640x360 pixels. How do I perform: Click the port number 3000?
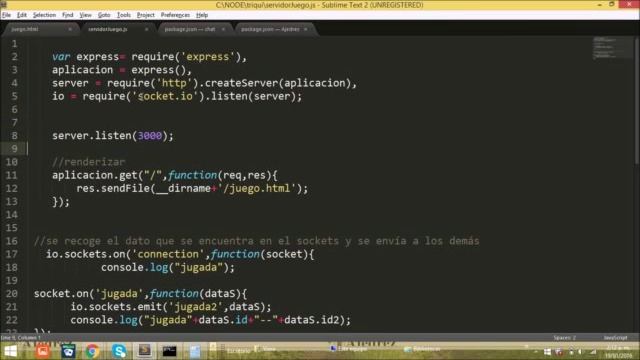(150, 136)
